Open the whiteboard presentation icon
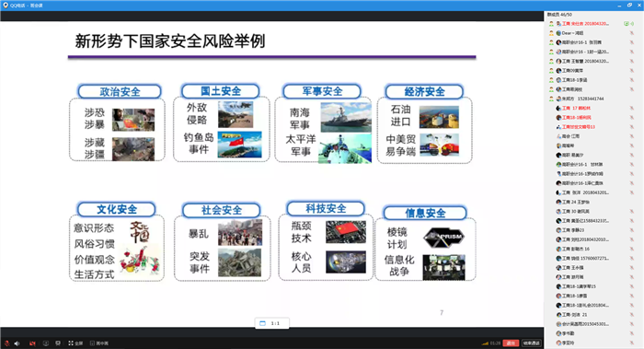The width and height of the screenshot is (644, 349). click(x=58, y=343)
